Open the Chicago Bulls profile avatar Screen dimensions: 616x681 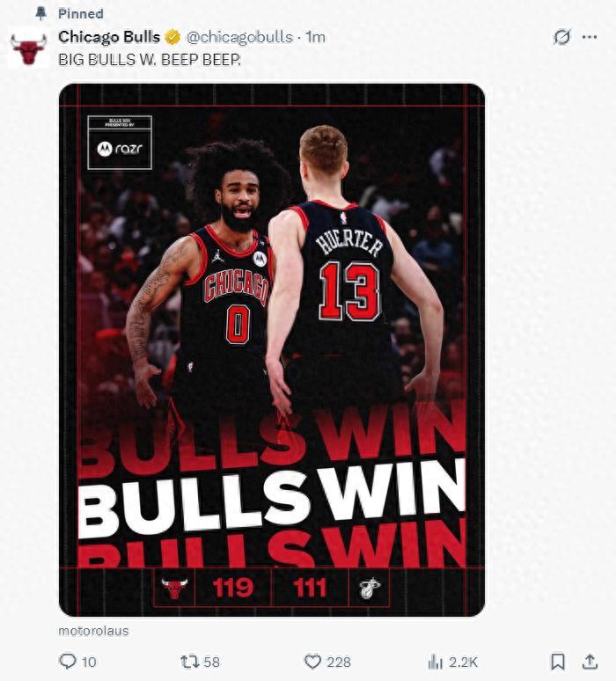tap(29, 49)
